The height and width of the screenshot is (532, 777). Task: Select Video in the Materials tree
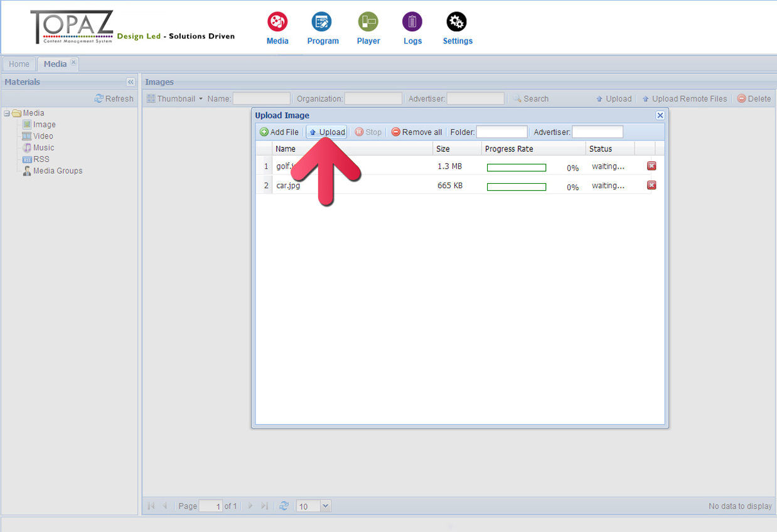click(43, 136)
